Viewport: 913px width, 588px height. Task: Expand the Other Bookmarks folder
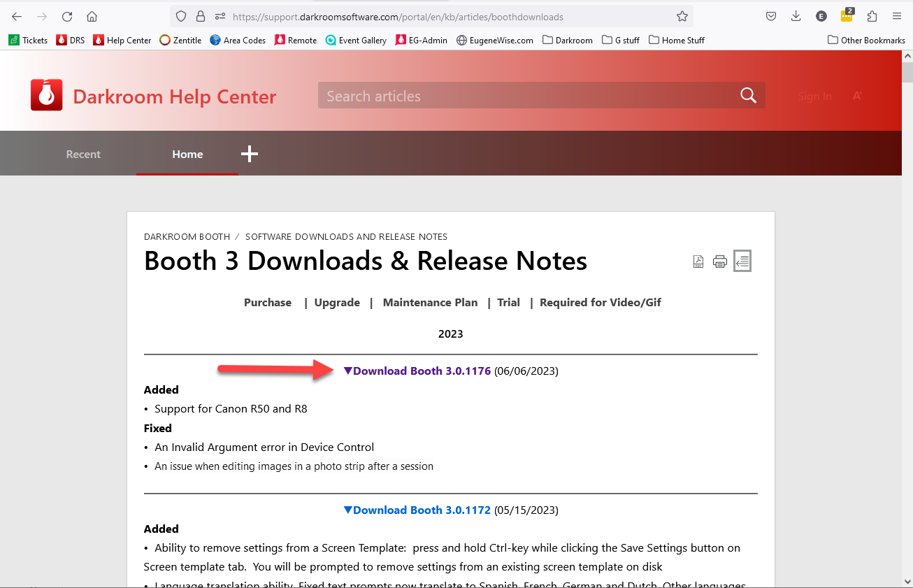click(866, 40)
